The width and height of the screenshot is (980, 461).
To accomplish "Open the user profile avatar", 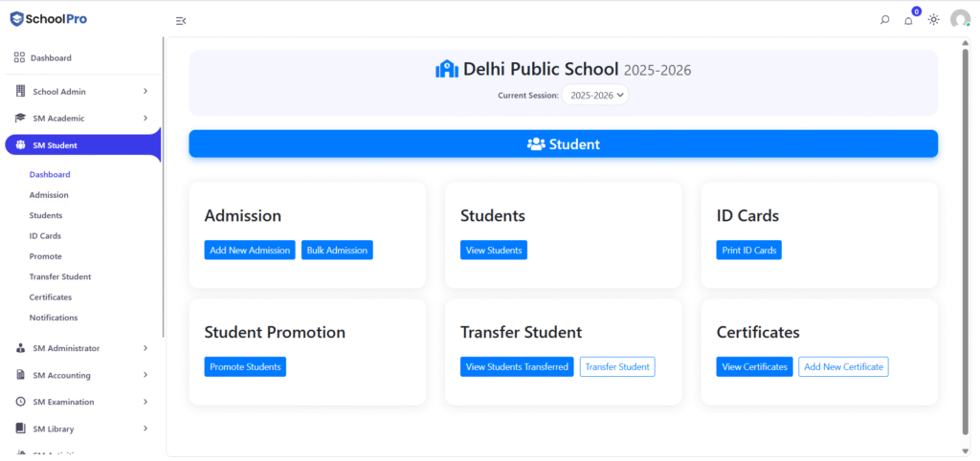I will click(x=960, y=19).
